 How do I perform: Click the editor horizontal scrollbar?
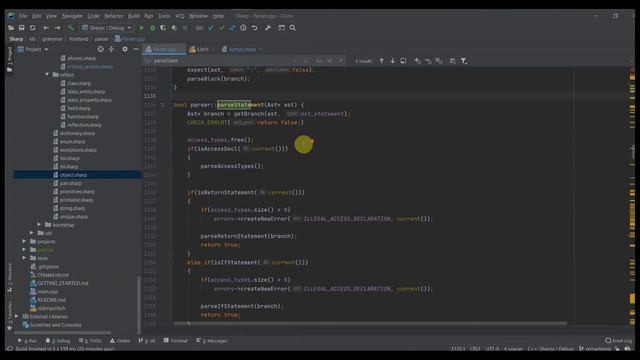pos(370,323)
